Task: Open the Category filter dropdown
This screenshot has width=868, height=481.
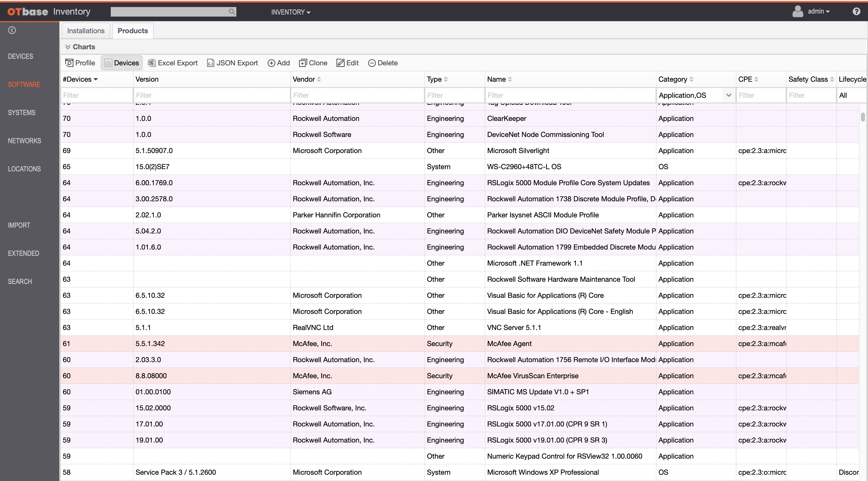Action: coord(729,95)
